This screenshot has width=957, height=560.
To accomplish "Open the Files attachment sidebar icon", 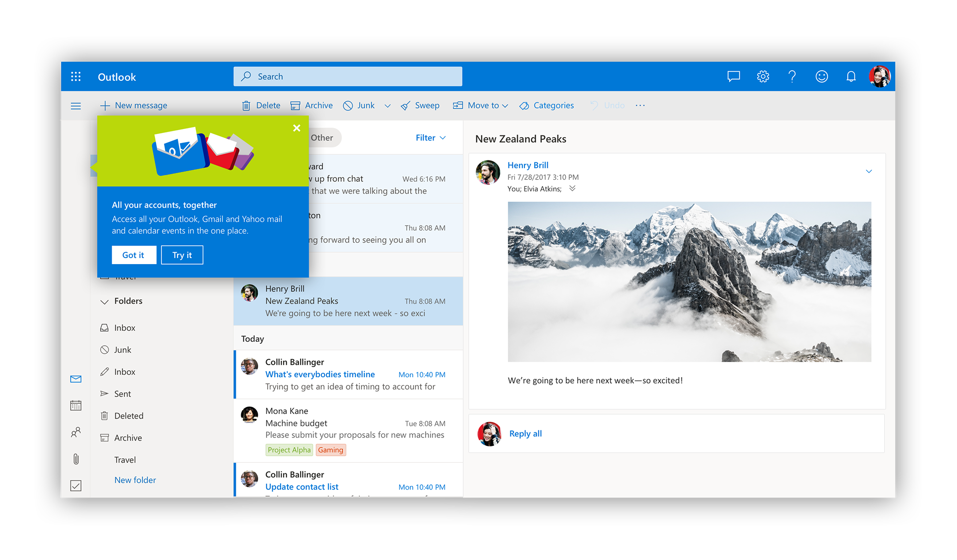I will click(x=76, y=459).
